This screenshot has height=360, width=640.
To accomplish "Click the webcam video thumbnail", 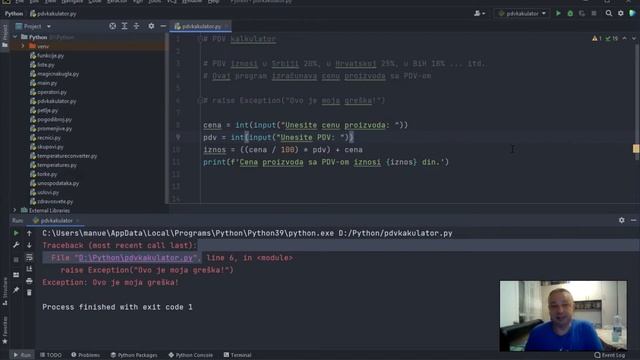I will [x=563, y=316].
